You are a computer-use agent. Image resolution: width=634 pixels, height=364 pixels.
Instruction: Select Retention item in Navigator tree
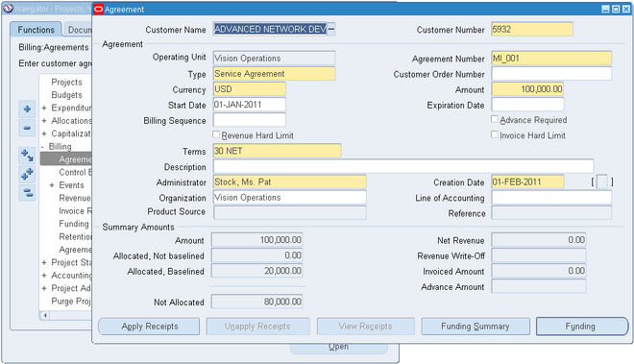coord(75,237)
